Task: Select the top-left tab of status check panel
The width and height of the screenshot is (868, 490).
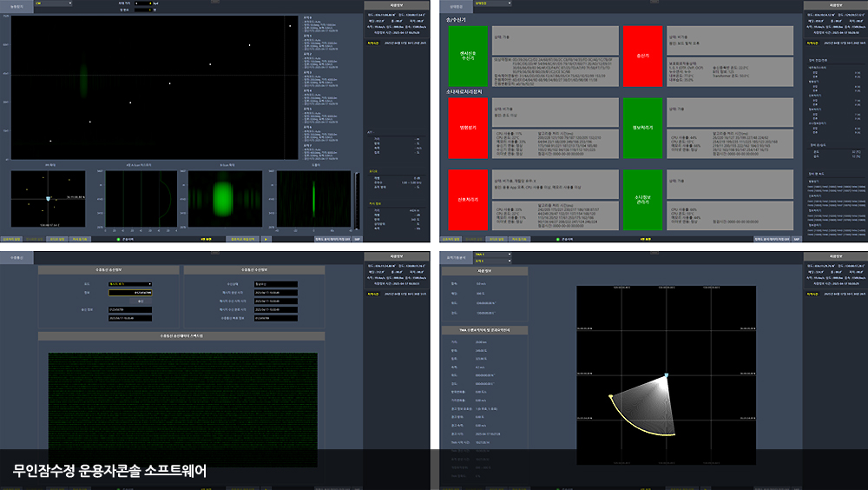Action: click(457, 7)
